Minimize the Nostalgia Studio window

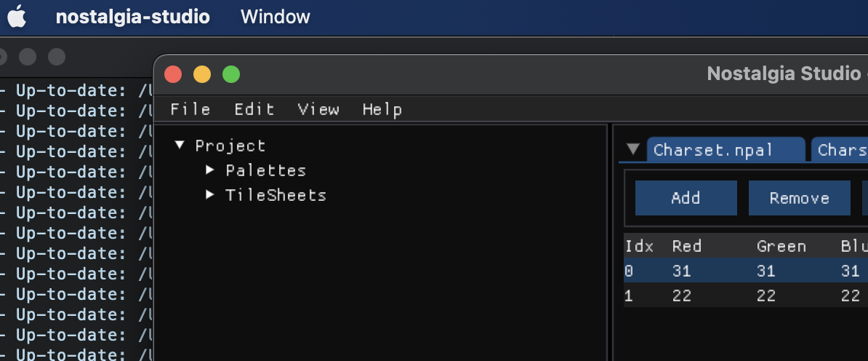pyautogui.click(x=202, y=74)
